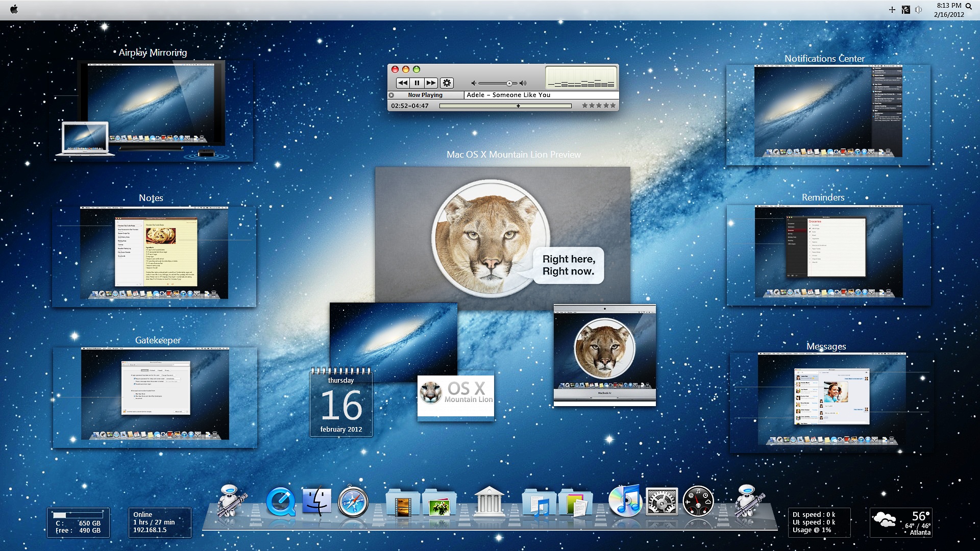Click the plus icon in the menu bar
Viewport: 980px width, 551px height.
(x=892, y=10)
